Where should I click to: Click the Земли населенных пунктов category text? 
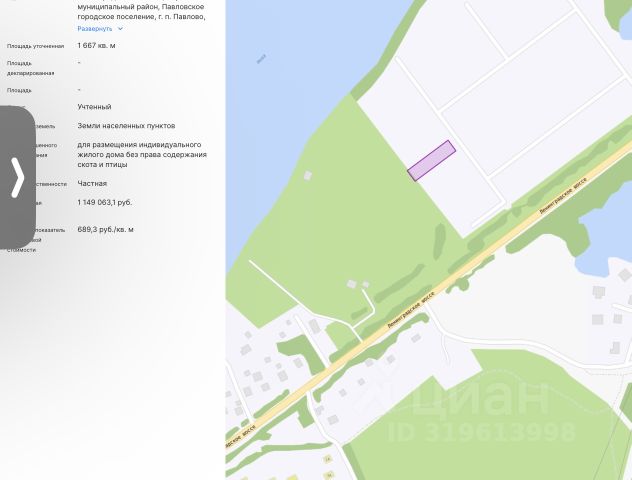[x=126, y=126]
